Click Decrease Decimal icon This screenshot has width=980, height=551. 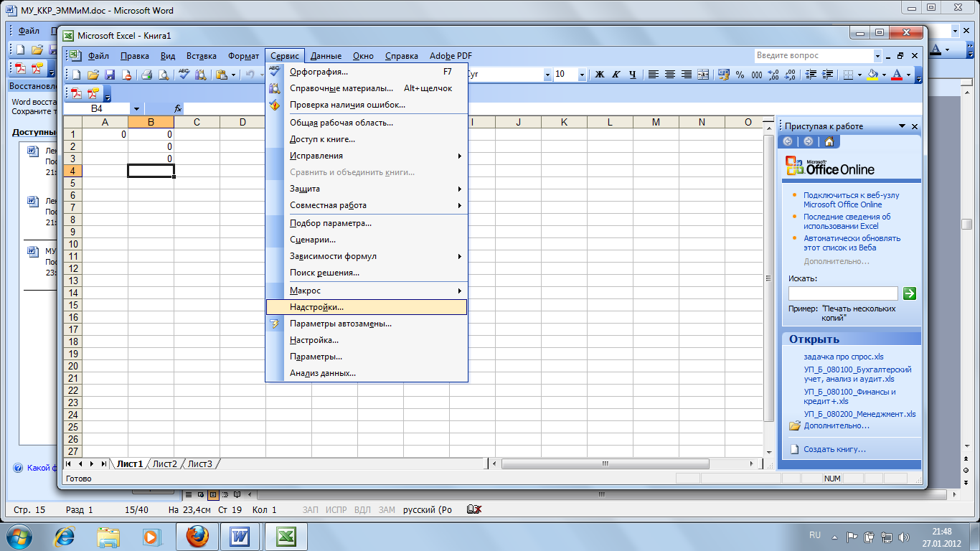pos(789,75)
